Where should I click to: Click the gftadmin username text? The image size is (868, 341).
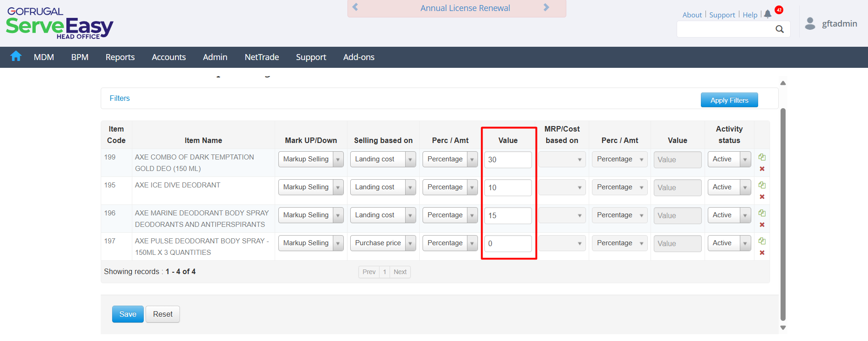[840, 24]
